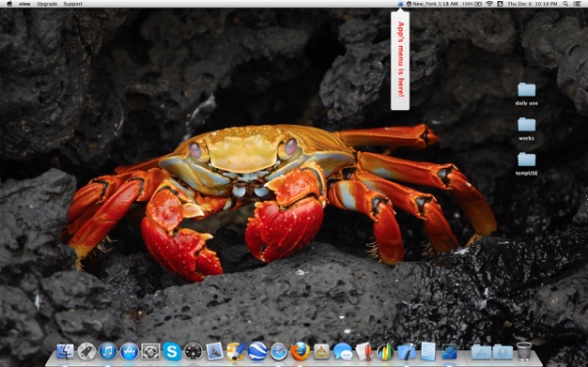Open Messages speech bubble icon in dock

(343, 352)
